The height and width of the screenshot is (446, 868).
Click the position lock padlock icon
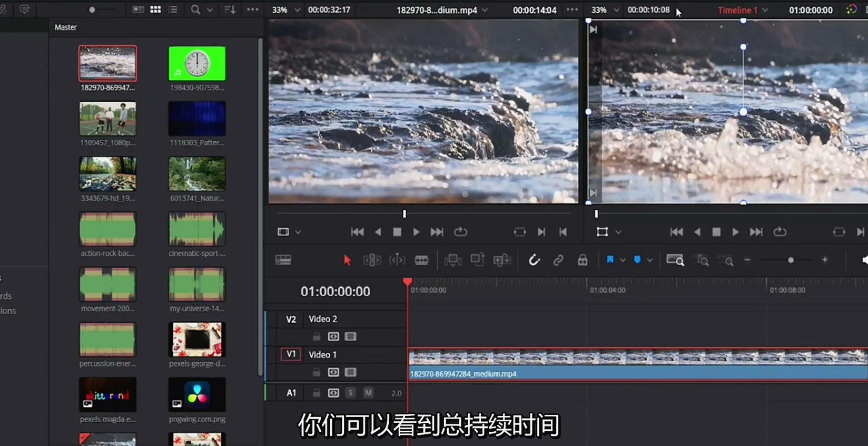point(583,260)
